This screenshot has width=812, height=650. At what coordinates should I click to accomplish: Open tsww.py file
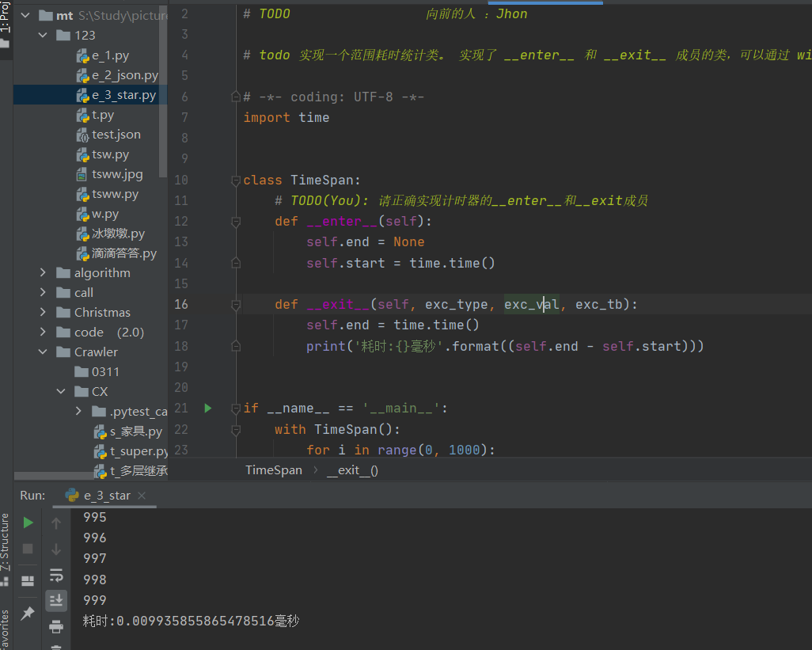click(x=108, y=194)
